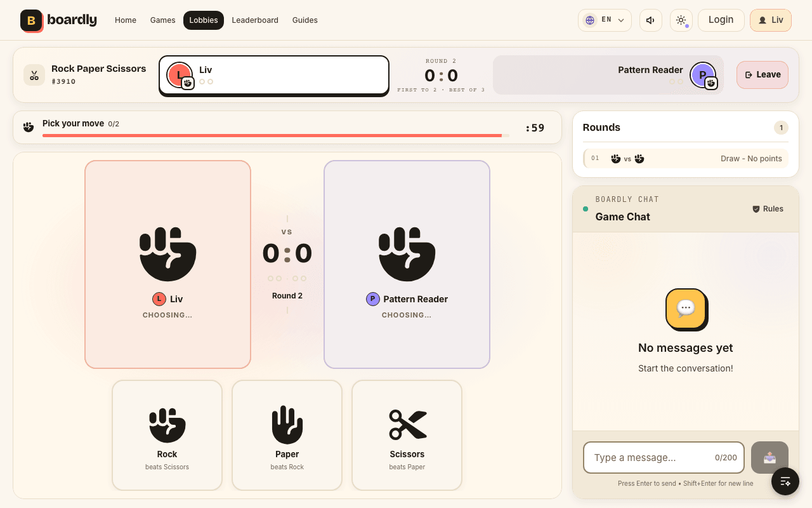Send chat message with send icon
The image size is (812, 508).
[x=769, y=457]
